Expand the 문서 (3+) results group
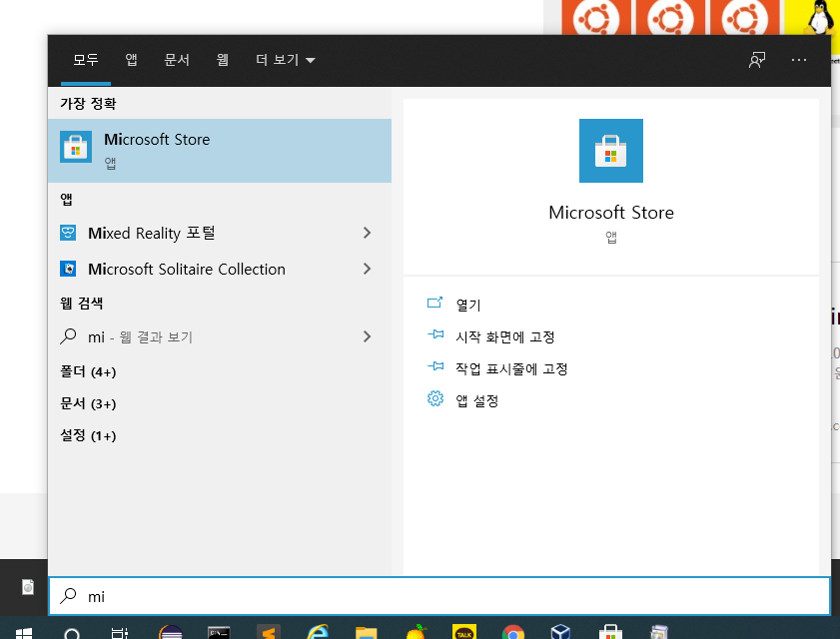 pos(88,403)
